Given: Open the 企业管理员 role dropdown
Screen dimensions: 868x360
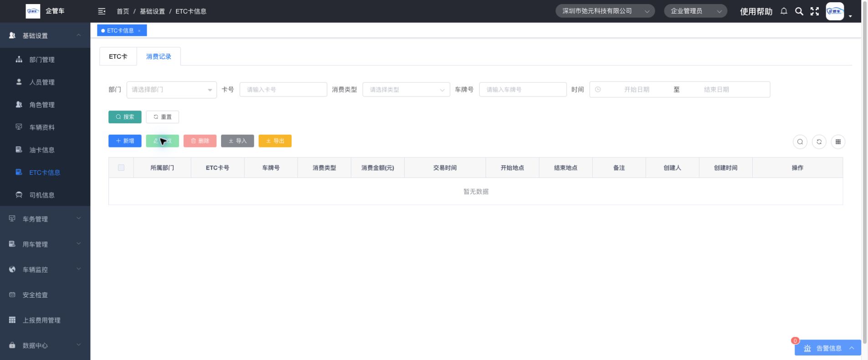Looking at the screenshot, I should [695, 11].
